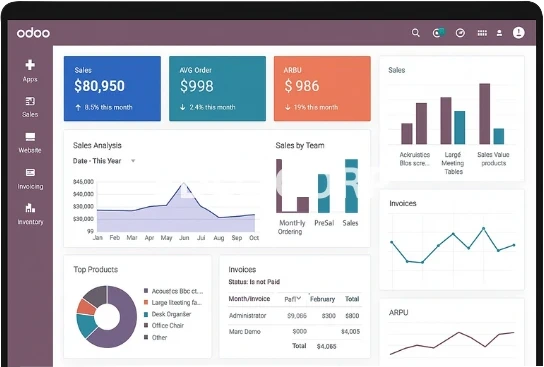Open the Website monitor icon
Screen dimensions: 544x367
[30, 137]
